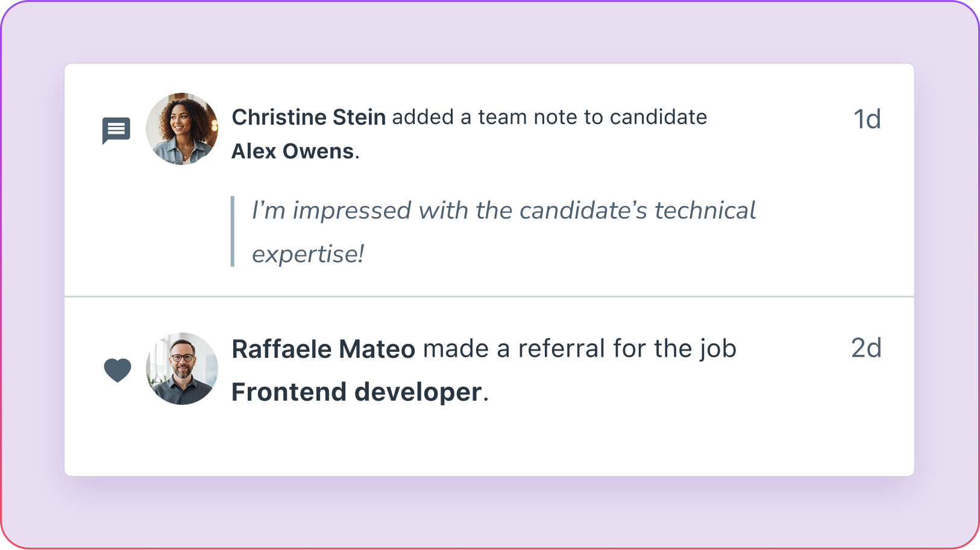Click the word "candidate's" in the quoted note

(x=583, y=211)
